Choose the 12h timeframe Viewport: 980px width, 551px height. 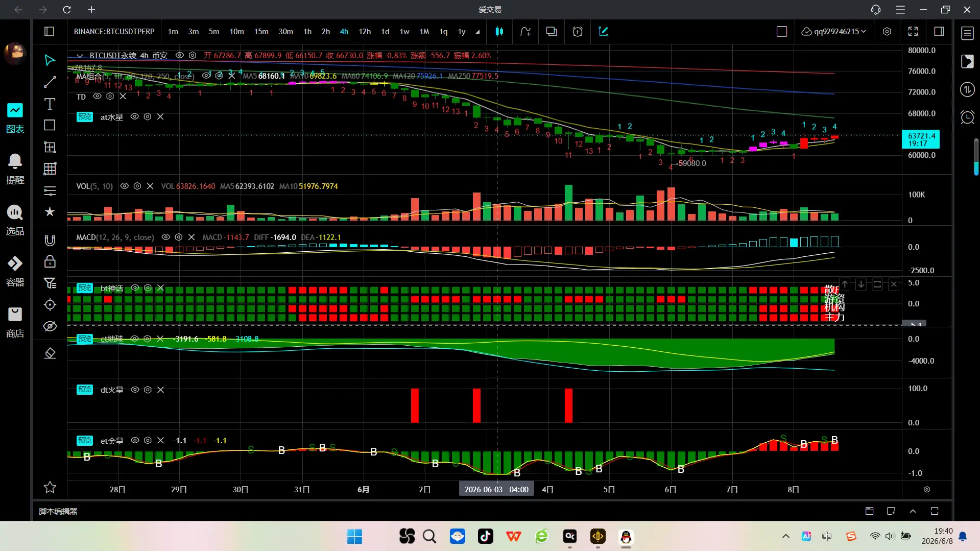[x=365, y=32]
